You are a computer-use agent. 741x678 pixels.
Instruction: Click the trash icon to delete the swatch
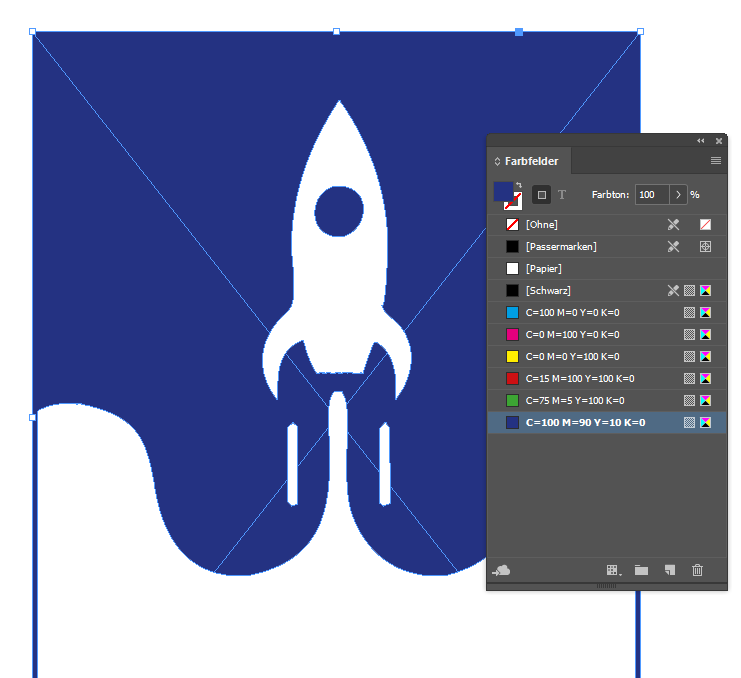697,570
